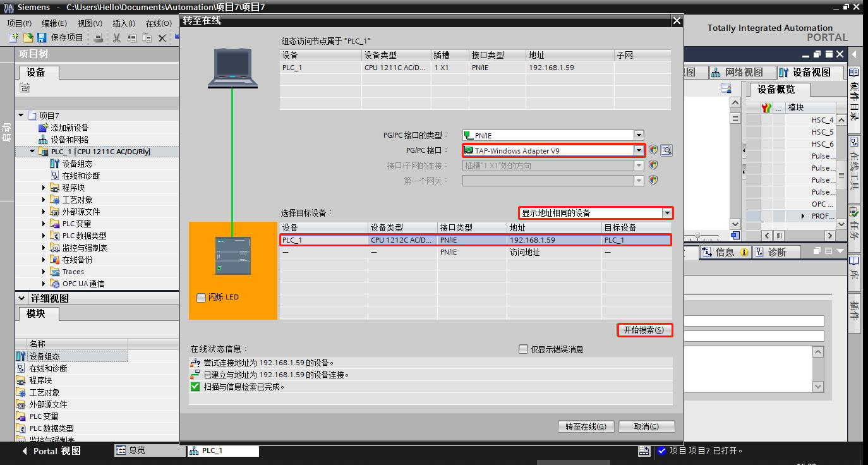Toggle 仅显示错误消息 checkbox

pos(523,349)
